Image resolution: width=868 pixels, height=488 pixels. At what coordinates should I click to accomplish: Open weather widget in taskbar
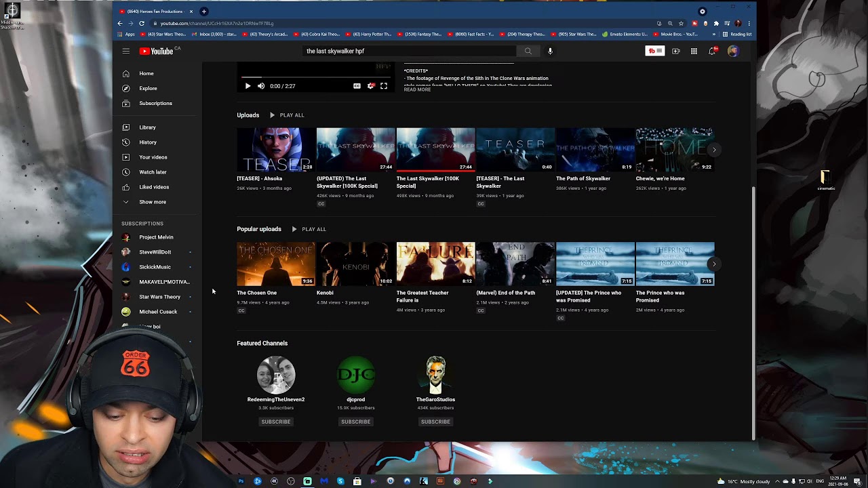click(743, 481)
